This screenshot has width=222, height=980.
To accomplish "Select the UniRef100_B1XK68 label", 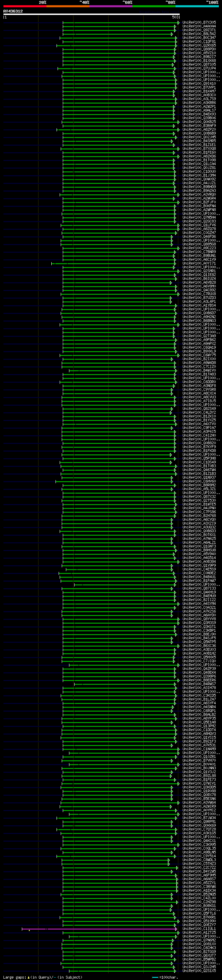I will (199, 60).
